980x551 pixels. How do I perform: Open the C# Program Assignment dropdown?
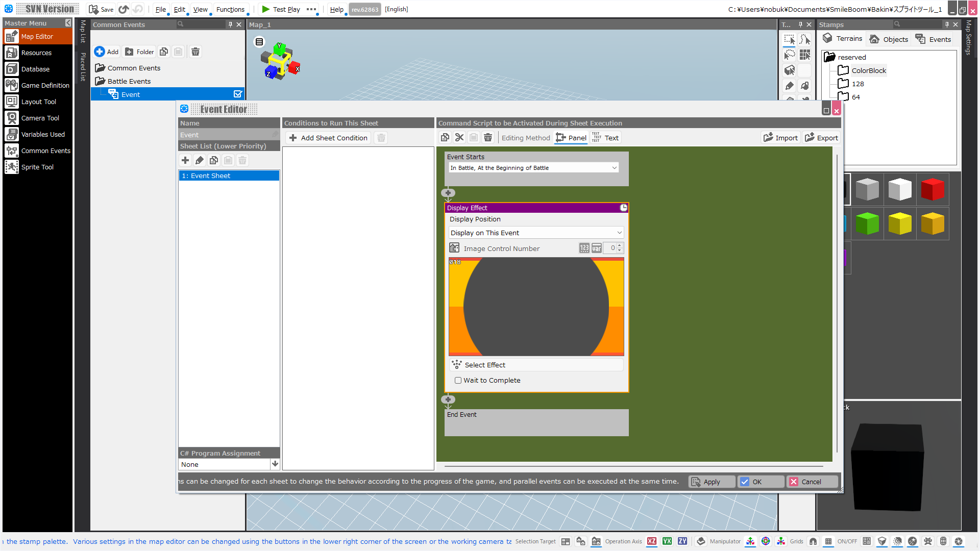click(275, 464)
